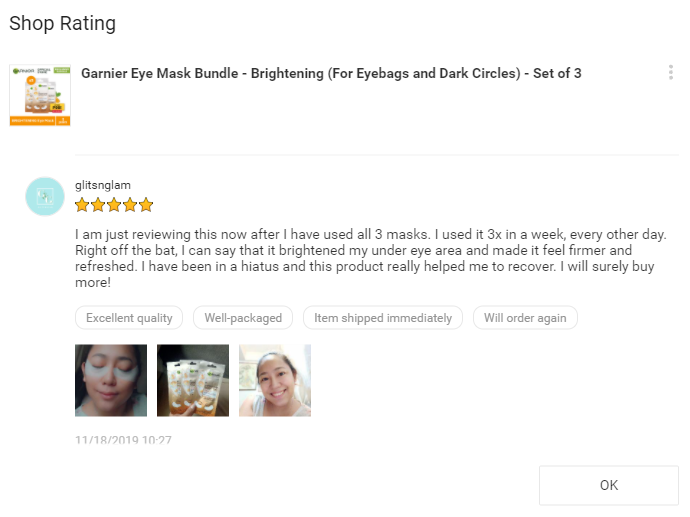Click the third rating star
The image size is (690, 517).
(x=114, y=205)
